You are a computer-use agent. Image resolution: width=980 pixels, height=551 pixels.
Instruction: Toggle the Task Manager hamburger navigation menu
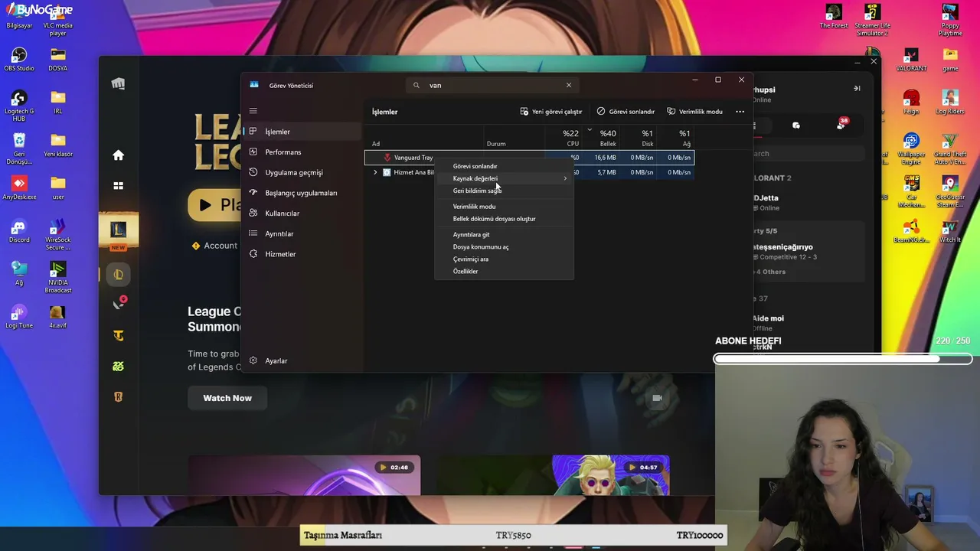(253, 111)
